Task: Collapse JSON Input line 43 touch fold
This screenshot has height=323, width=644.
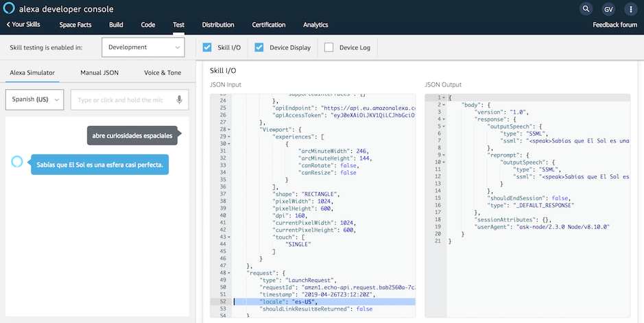Action: 229,237
